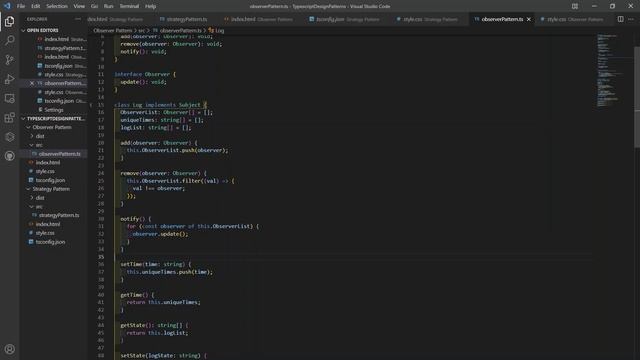
Task: Open the Help menu
Action: [150, 6]
